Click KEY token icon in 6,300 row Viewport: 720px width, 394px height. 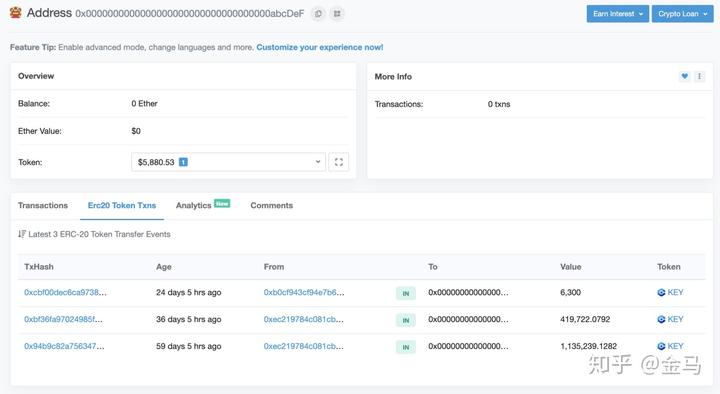(x=661, y=293)
